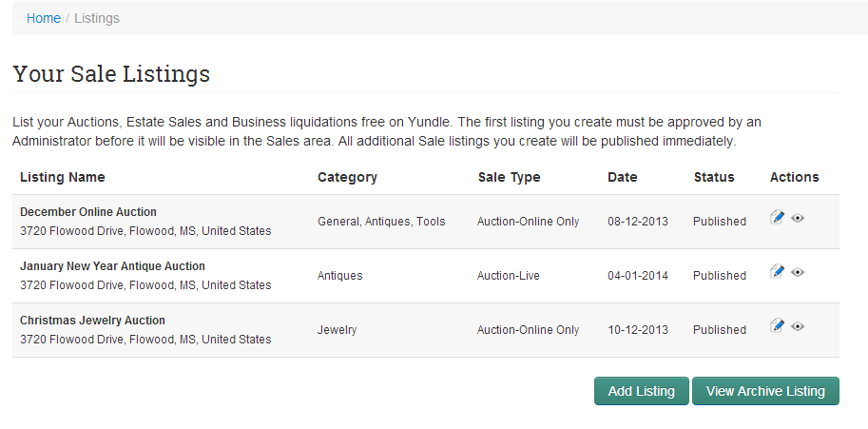View the Christmas Jewelry Auction listing
Image resolution: width=868 pixels, height=429 pixels.
point(797,326)
